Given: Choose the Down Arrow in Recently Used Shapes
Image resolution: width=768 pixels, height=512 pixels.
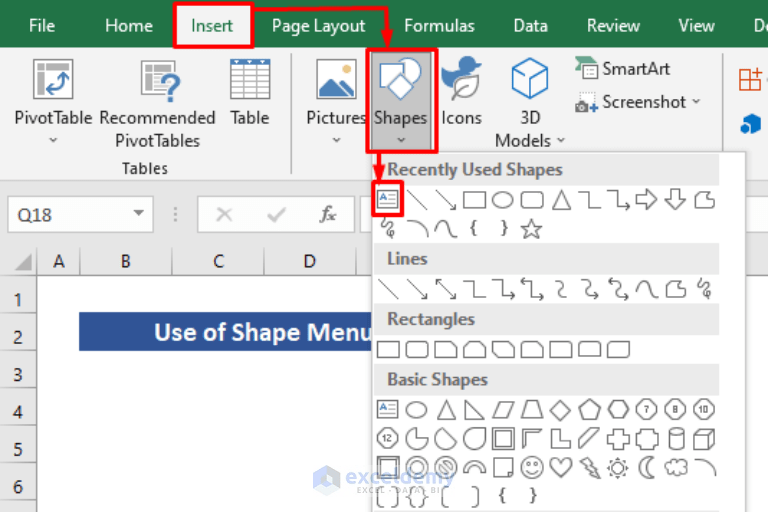Looking at the screenshot, I should (675, 199).
